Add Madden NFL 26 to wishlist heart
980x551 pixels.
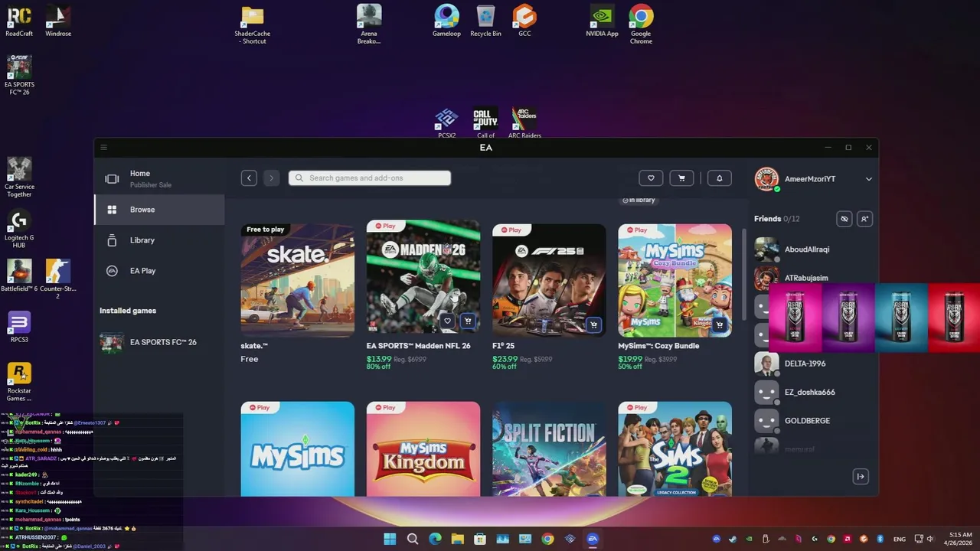pos(448,321)
